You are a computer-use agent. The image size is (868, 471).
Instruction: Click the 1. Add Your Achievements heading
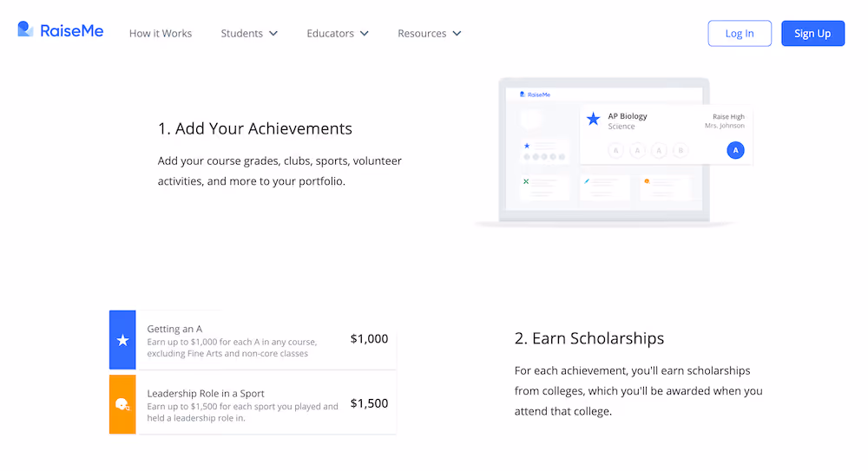pyautogui.click(x=254, y=128)
